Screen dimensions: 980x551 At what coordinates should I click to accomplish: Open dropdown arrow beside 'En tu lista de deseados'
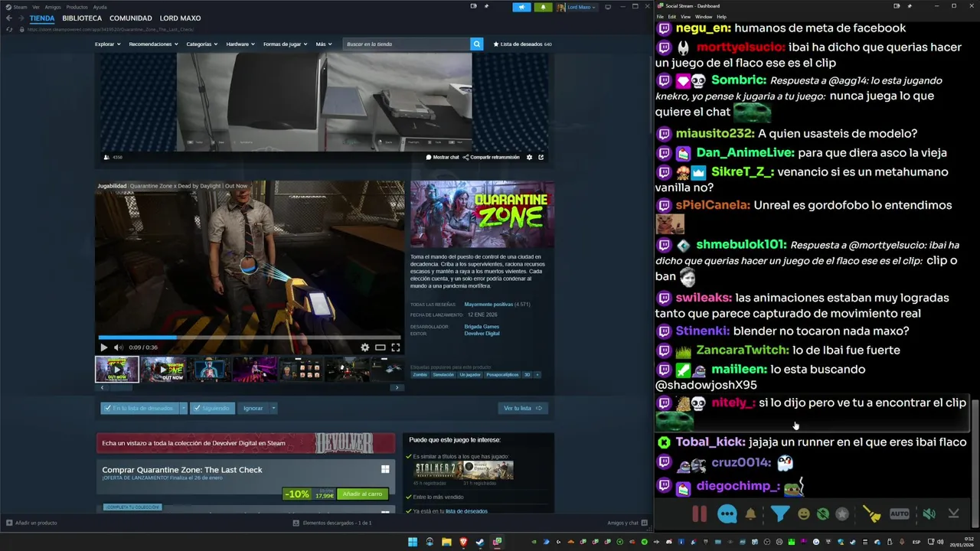coord(183,408)
